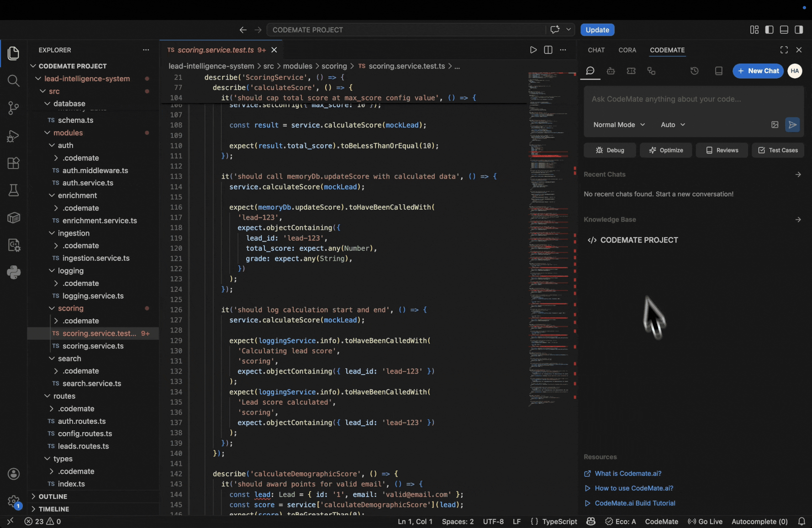Toggle the bottom panel
This screenshot has width=812, height=528.
(x=784, y=30)
